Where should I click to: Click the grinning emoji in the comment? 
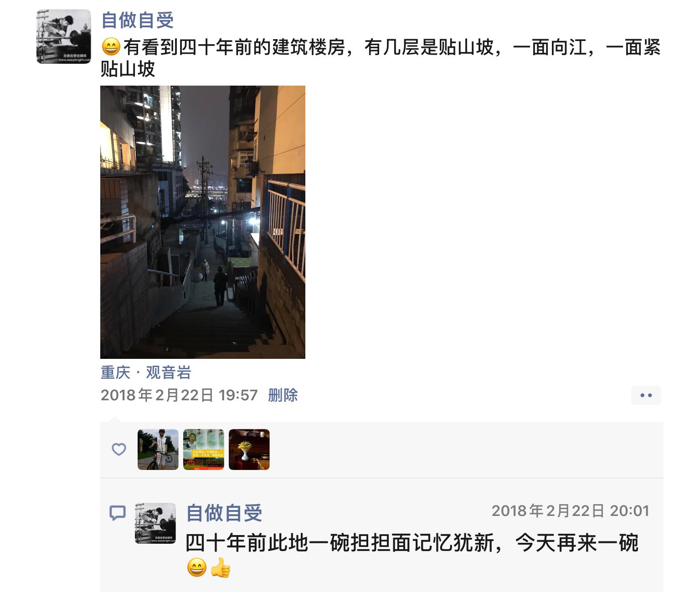point(197,568)
